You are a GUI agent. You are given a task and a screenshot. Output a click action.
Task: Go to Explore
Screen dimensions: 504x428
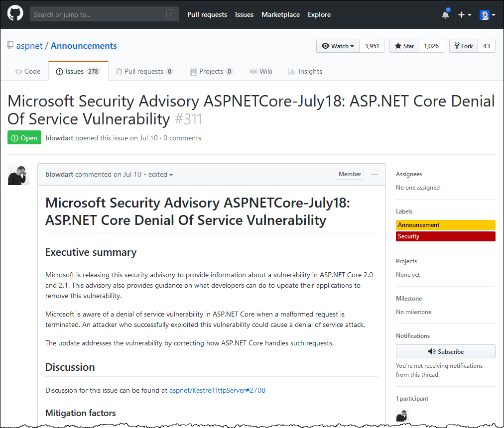point(319,14)
